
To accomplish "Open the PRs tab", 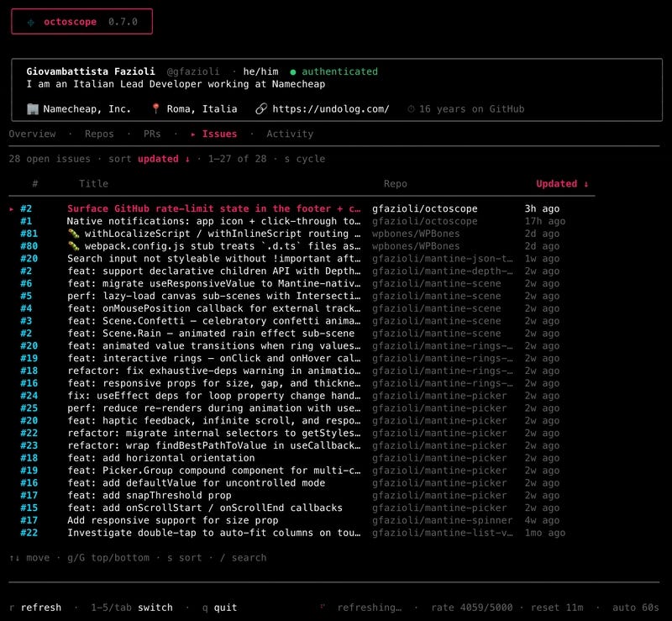I will pyautogui.click(x=152, y=134).
